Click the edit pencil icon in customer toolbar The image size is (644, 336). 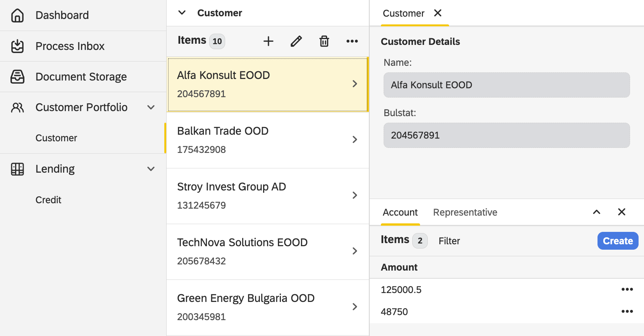pos(296,41)
